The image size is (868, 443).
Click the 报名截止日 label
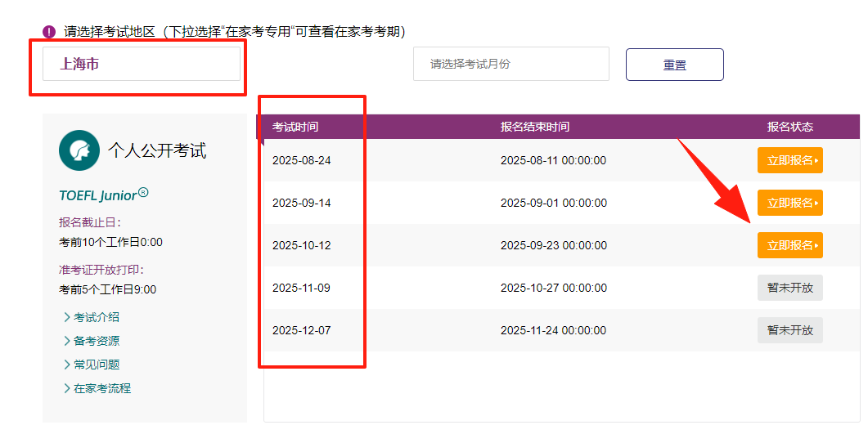tap(90, 222)
